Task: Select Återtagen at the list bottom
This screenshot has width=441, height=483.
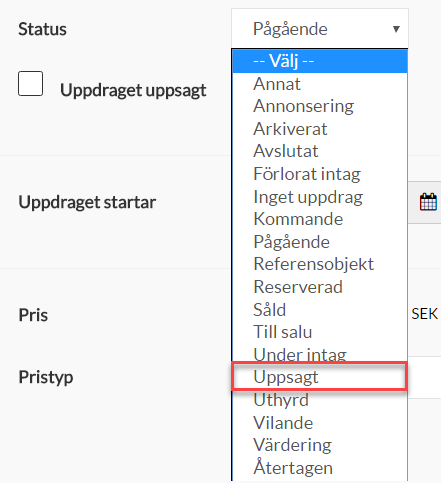Action: [x=320, y=468]
